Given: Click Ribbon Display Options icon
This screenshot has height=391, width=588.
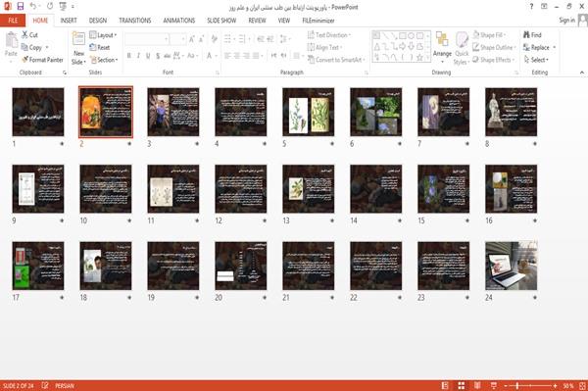Looking at the screenshot, I should [x=544, y=7].
